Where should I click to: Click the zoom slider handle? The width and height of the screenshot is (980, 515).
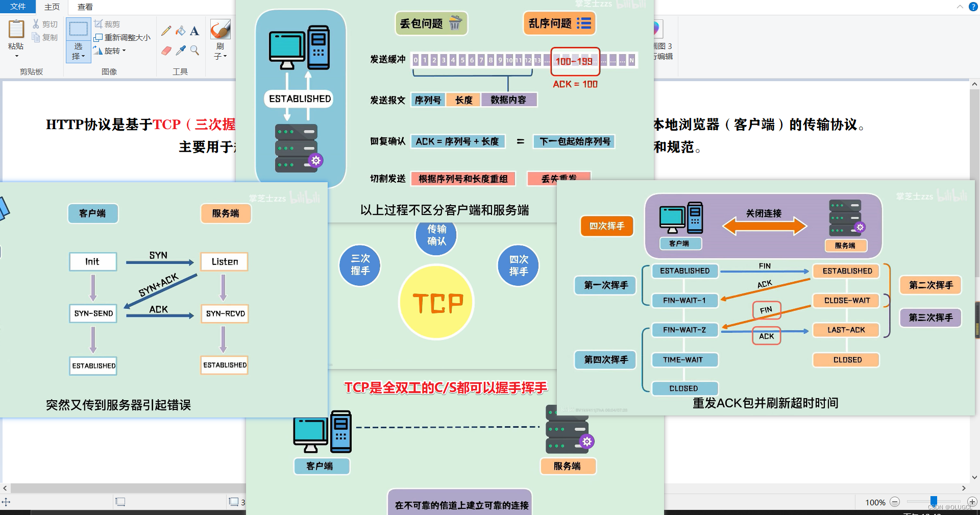click(934, 501)
